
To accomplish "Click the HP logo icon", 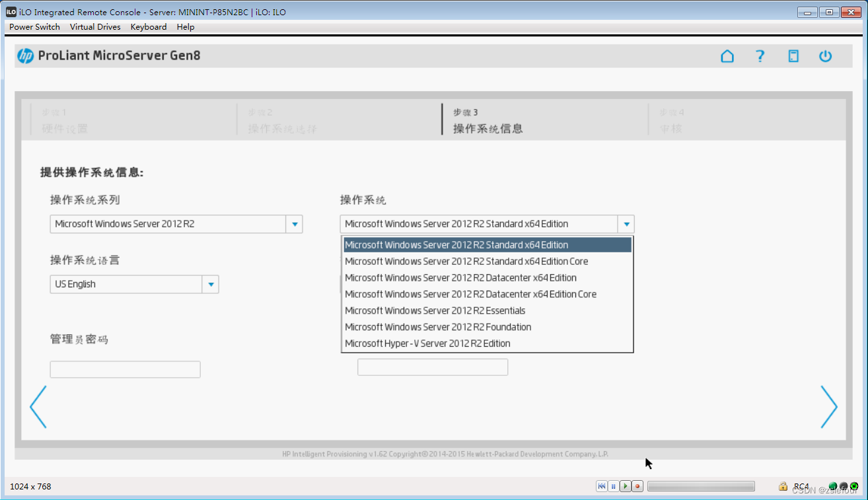I will pyautogui.click(x=26, y=56).
